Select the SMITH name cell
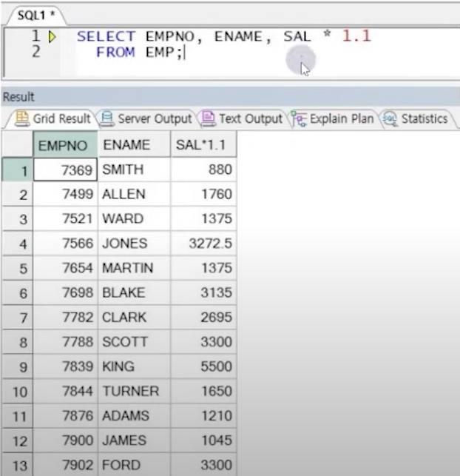The height and width of the screenshot is (476, 460). pos(135,170)
